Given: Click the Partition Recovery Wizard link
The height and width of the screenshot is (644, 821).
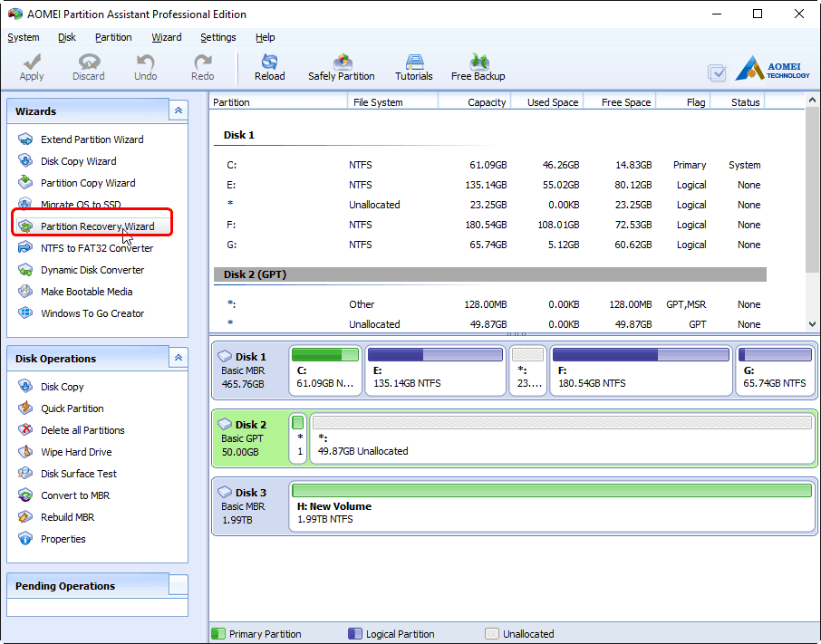Looking at the screenshot, I should (x=97, y=226).
